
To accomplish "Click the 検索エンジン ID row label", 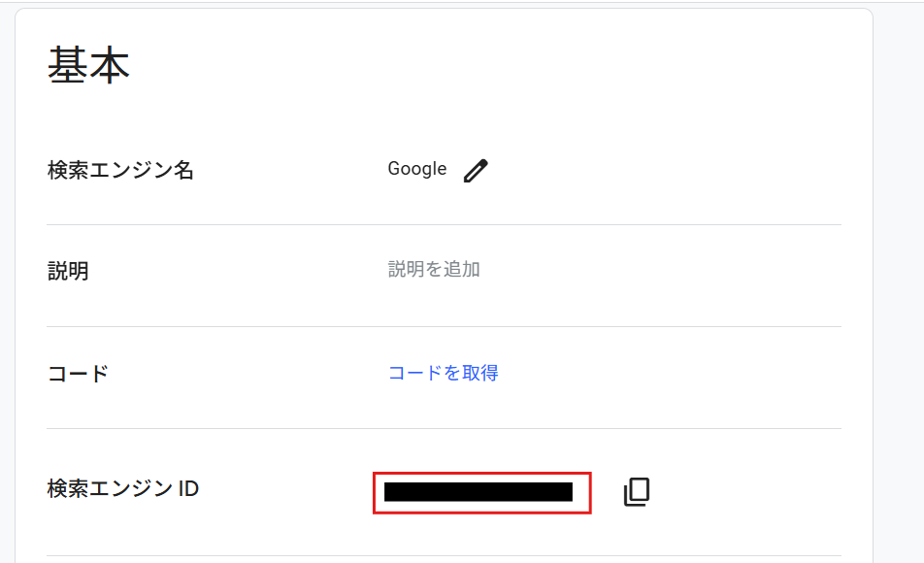I will point(122,489).
